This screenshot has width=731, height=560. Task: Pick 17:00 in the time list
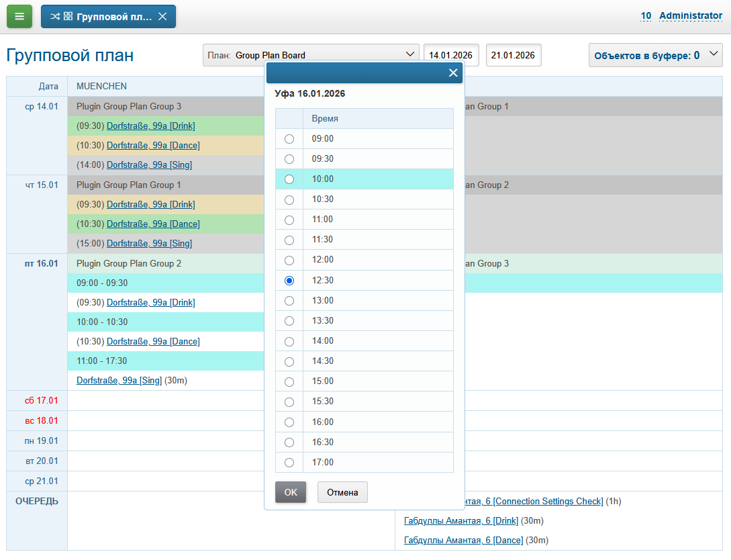pos(289,463)
